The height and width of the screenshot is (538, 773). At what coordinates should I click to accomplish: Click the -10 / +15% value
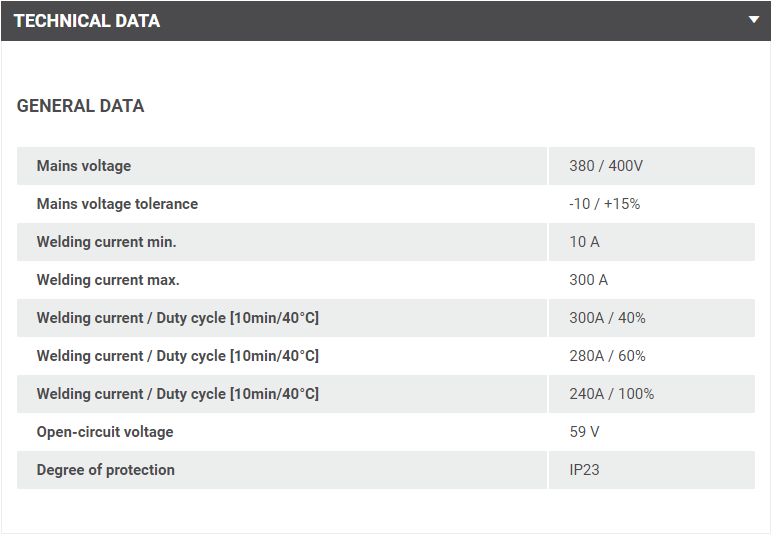coord(604,204)
